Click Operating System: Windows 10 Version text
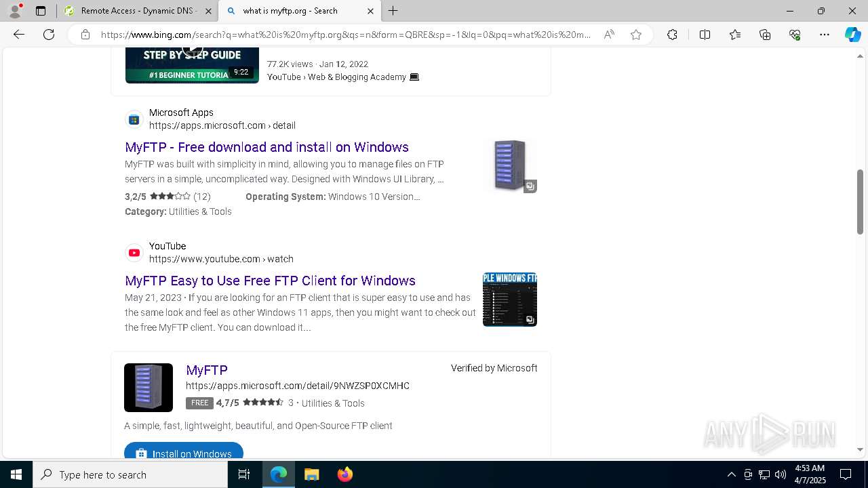 pos(333,197)
